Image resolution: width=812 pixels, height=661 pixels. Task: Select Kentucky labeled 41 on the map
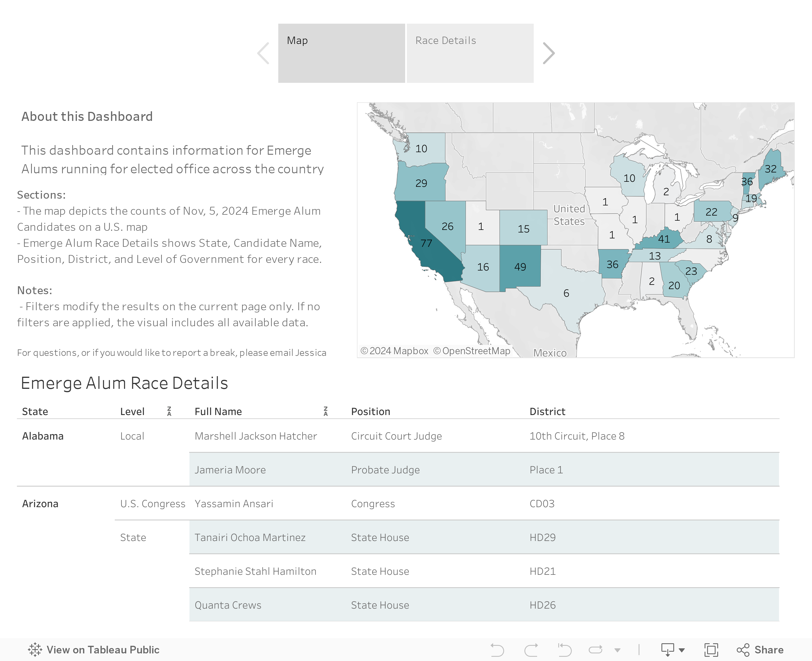[663, 239]
